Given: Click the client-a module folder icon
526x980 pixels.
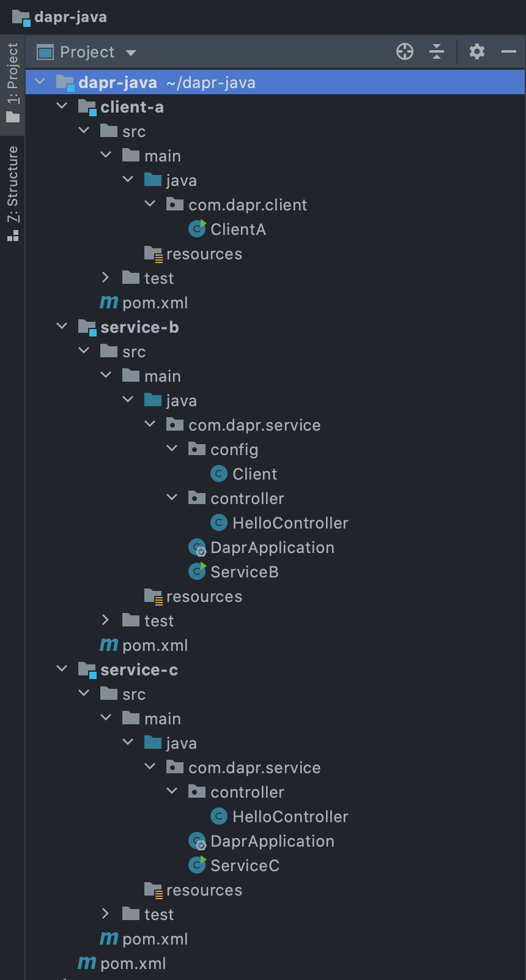Looking at the screenshot, I should point(87,107).
